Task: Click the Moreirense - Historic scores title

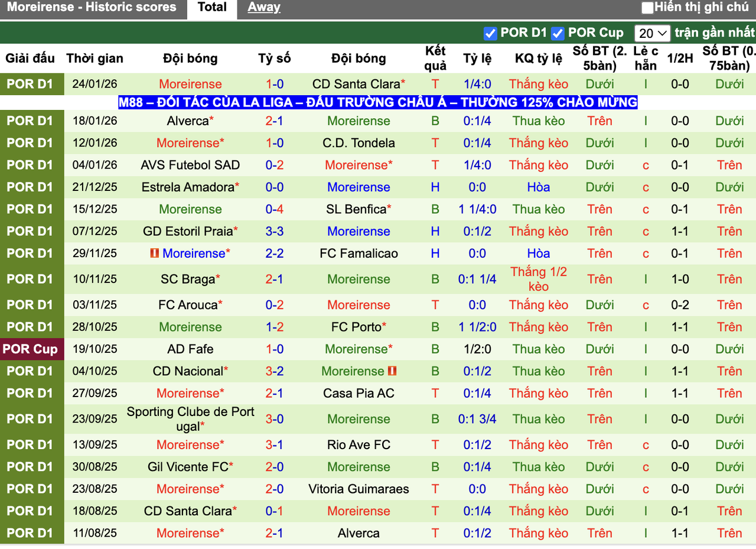Action: point(92,8)
